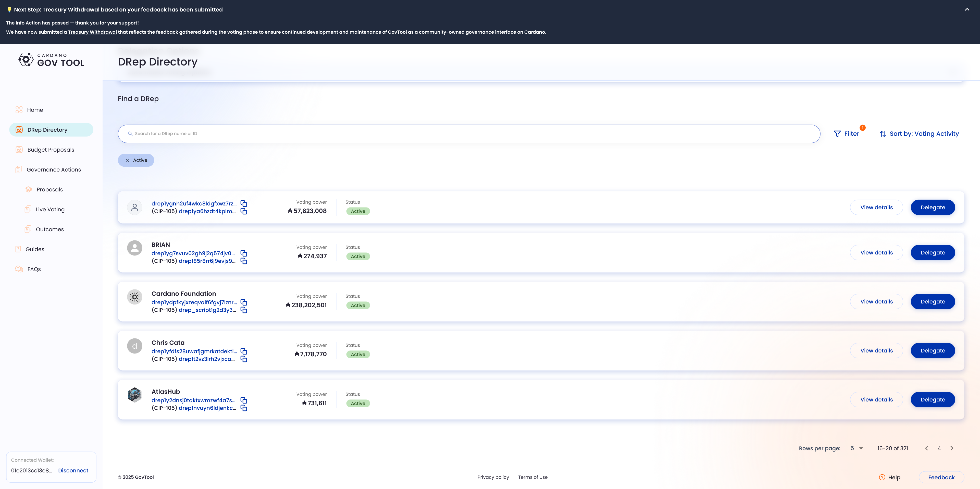The image size is (980, 489).
Task: Copy first DRep's ID with copy icon
Action: 244,204
